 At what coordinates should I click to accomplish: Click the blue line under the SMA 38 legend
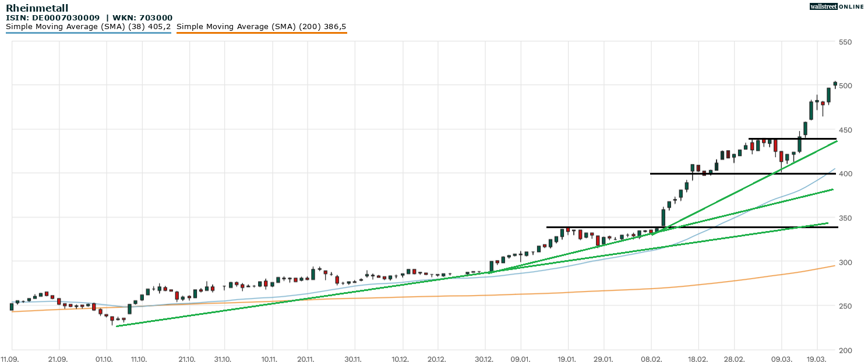click(88, 33)
